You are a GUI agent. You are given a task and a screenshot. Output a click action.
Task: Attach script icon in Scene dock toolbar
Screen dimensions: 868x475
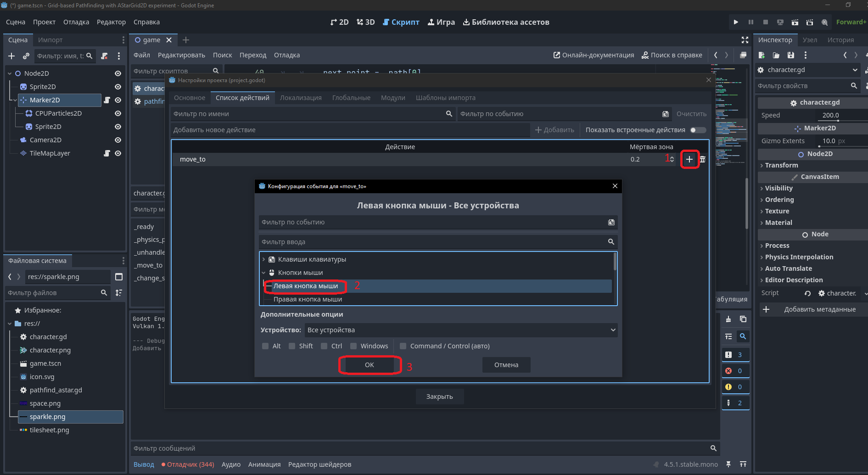[104, 56]
